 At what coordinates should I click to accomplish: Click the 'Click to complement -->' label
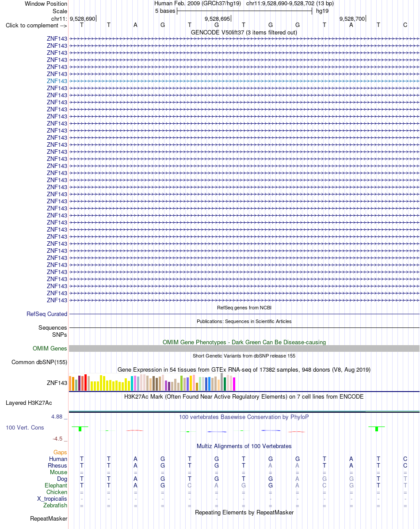point(36,25)
